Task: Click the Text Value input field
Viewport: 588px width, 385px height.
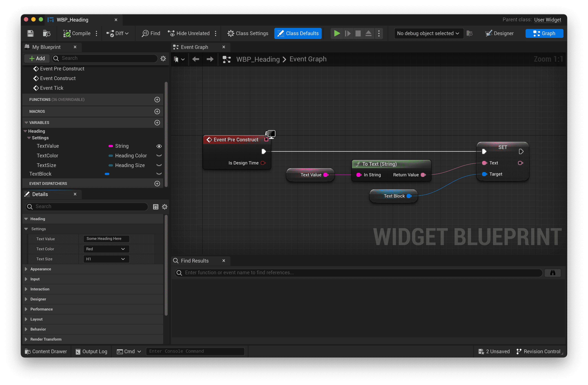Action: tap(106, 239)
